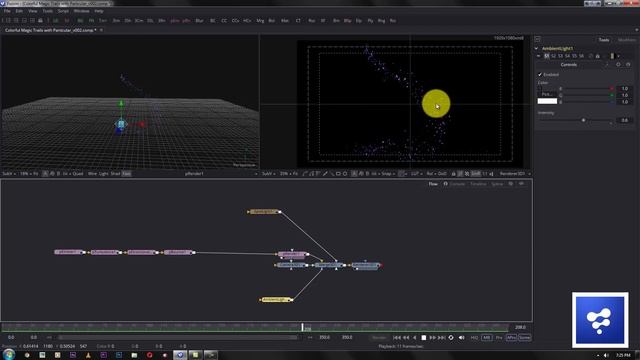
Task: Jump to the last frame
Action: click(442, 338)
